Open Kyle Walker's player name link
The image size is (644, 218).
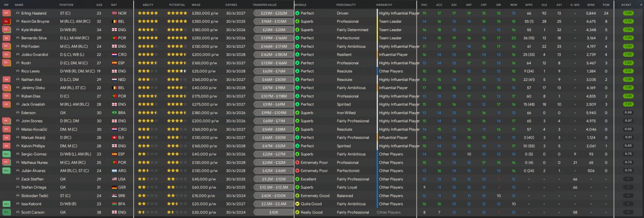click(x=32, y=30)
